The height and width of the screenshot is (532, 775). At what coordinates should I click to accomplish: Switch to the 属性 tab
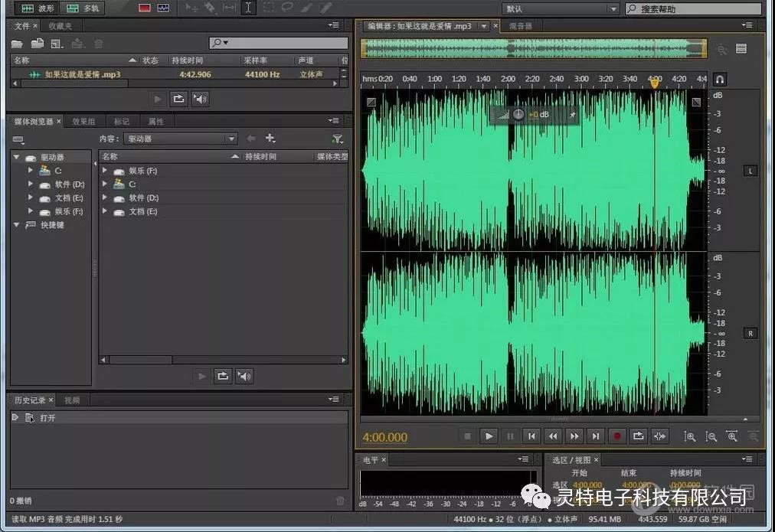click(x=155, y=121)
